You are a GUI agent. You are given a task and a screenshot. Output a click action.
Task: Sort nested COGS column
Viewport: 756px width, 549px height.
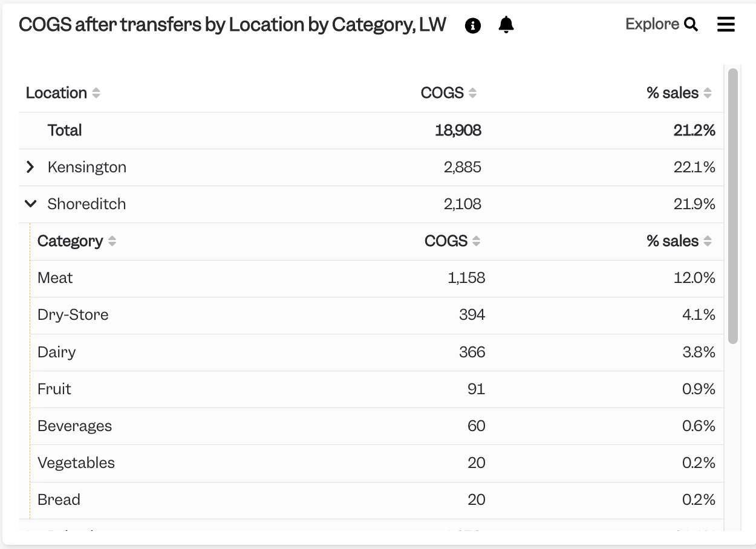(476, 241)
